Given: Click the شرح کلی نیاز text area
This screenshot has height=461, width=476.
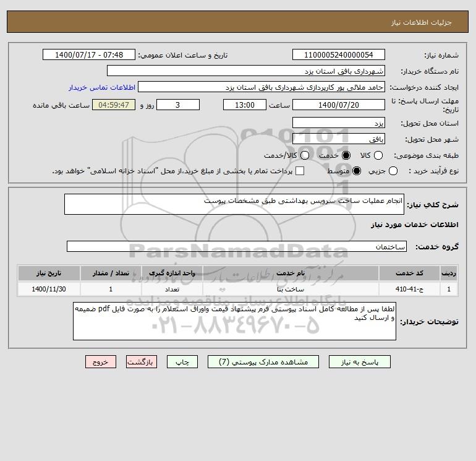Looking at the screenshot, I should tap(234, 204).
